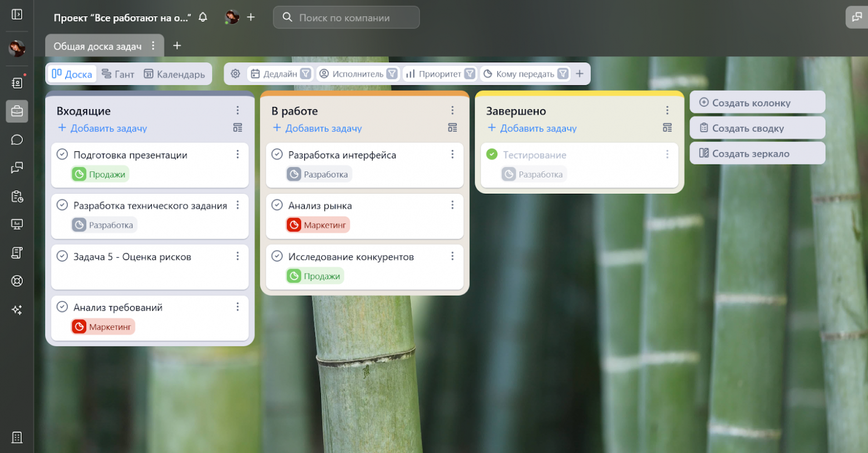Click the AI sparkles icon in sidebar

pyautogui.click(x=17, y=310)
